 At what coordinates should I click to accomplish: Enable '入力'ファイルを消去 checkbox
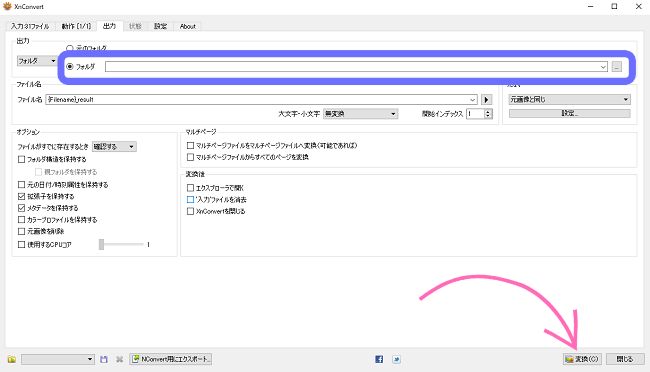190,199
